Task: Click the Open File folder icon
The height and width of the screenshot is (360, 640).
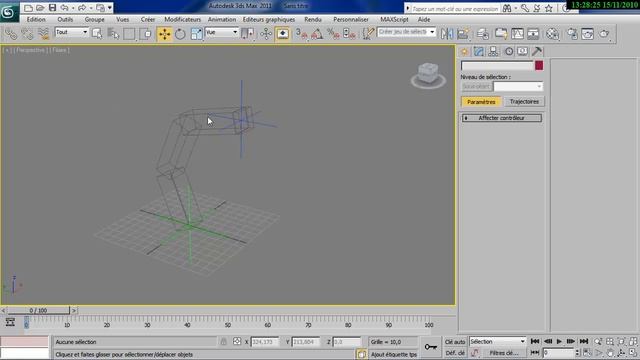Action: point(40,8)
